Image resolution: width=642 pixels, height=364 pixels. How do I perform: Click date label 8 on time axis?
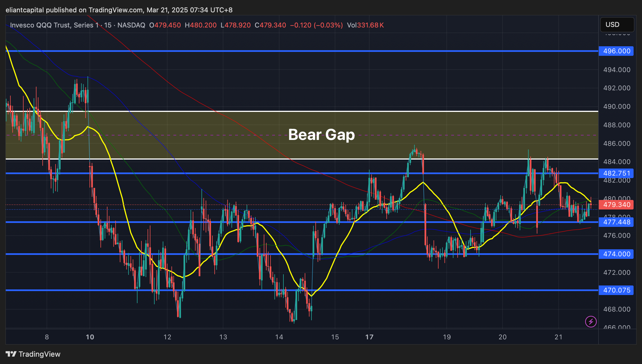(47, 337)
